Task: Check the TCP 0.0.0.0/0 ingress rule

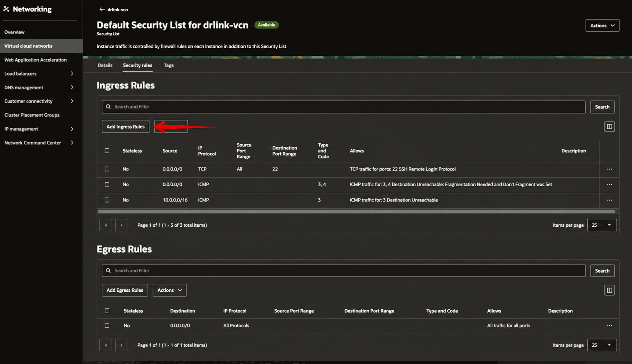Action: (107, 169)
